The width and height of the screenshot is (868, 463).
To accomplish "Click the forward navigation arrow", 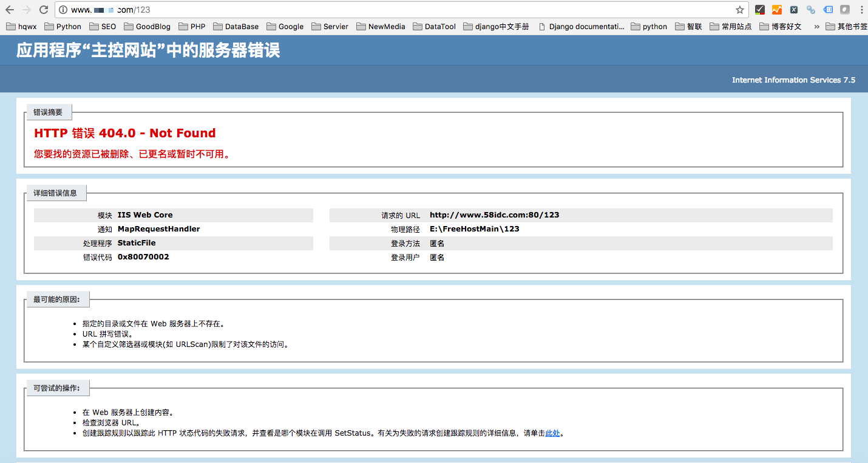I will click(25, 9).
